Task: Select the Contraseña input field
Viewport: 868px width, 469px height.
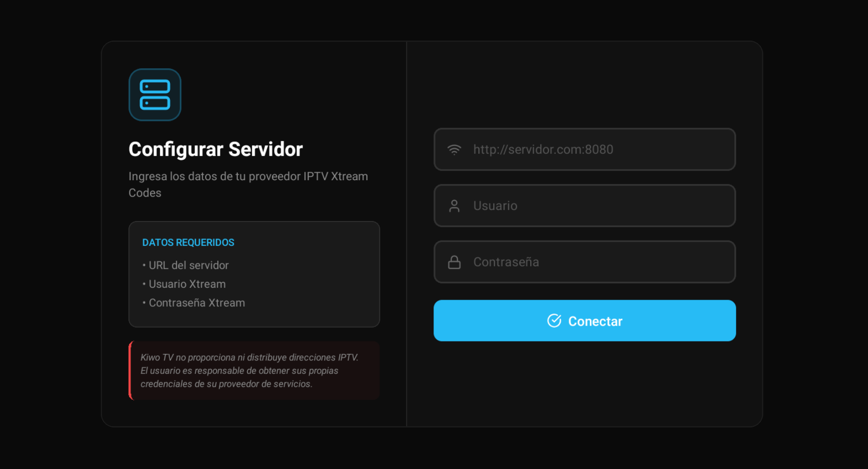Action: [x=584, y=261]
